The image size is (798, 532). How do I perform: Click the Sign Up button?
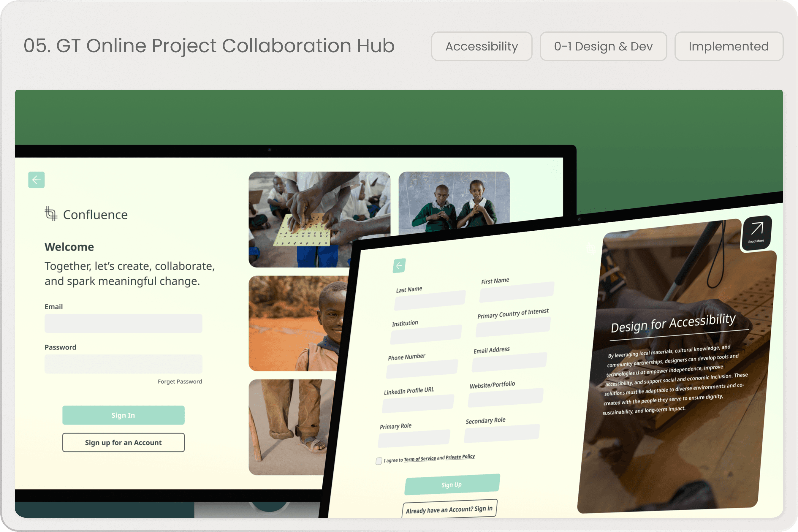452,484
